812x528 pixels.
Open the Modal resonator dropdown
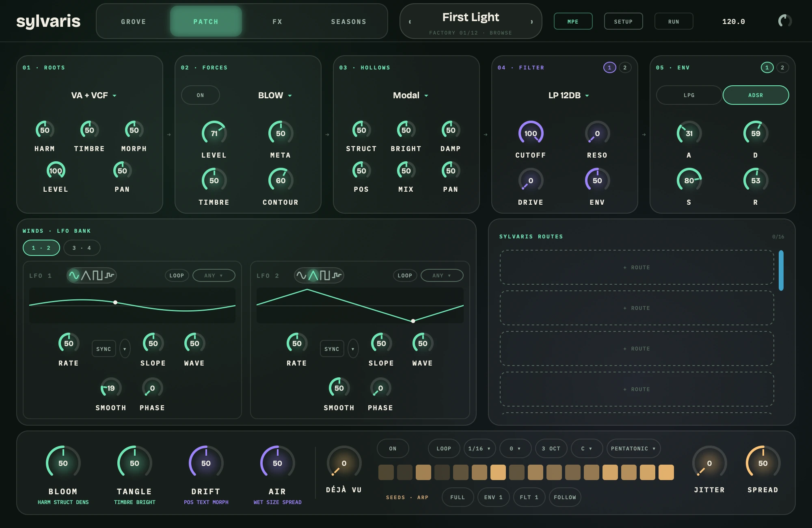coord(410,95)
